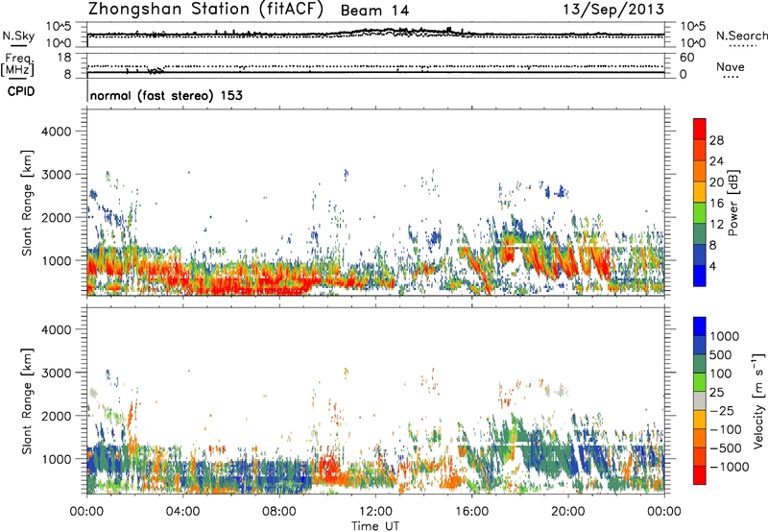Click '2000' tick on velocity panel axis
This screenshot has height=532, width=768.
pos(57,416)
